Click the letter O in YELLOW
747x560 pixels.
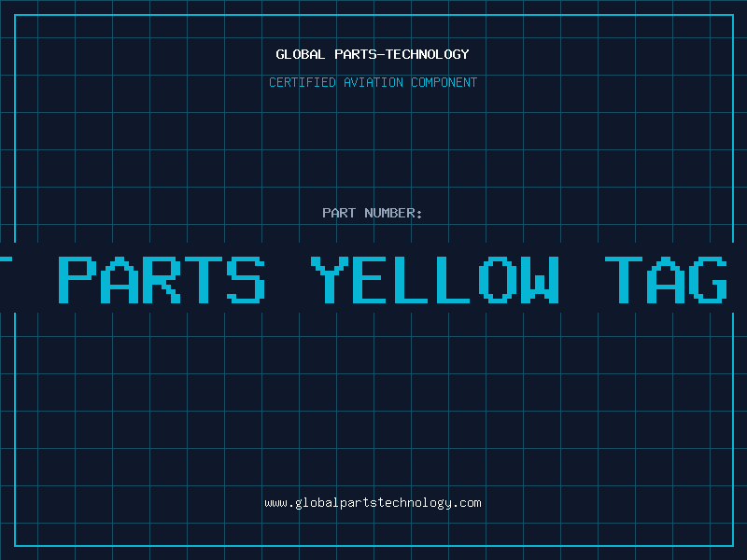[x=498, y=280]
